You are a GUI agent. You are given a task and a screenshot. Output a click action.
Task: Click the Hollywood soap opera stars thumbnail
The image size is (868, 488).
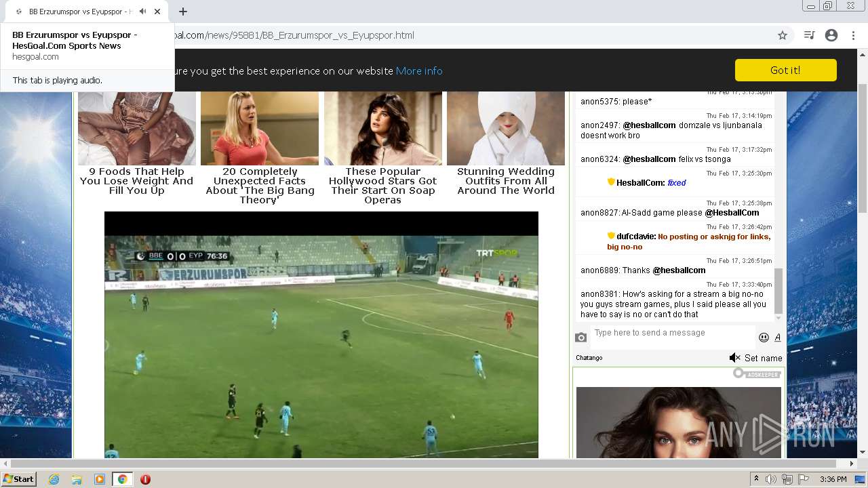click(383, 128)
